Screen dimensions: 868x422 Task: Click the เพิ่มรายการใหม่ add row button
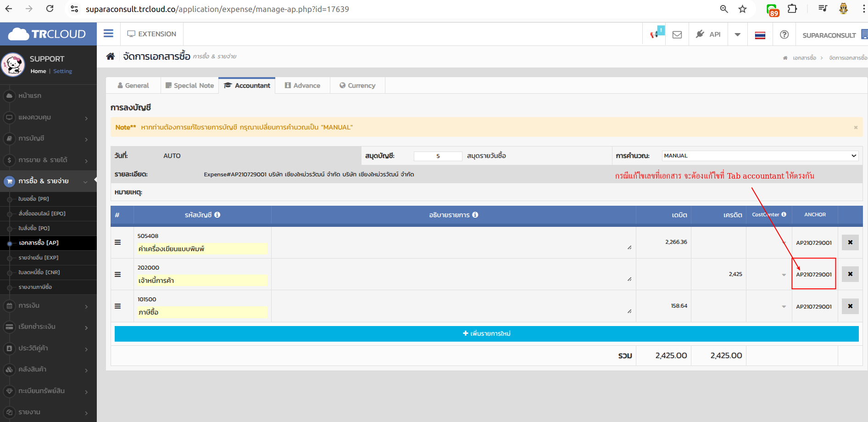[486, 333]
